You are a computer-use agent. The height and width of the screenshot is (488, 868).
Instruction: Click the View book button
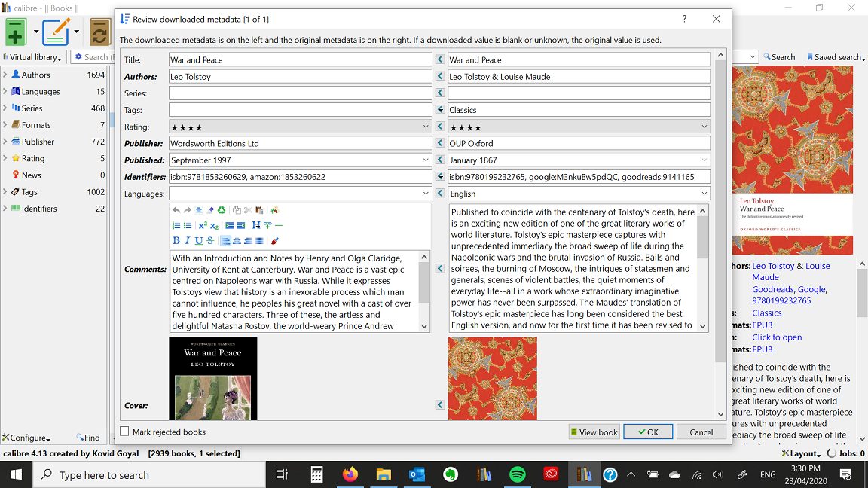[x=594, y=432]
